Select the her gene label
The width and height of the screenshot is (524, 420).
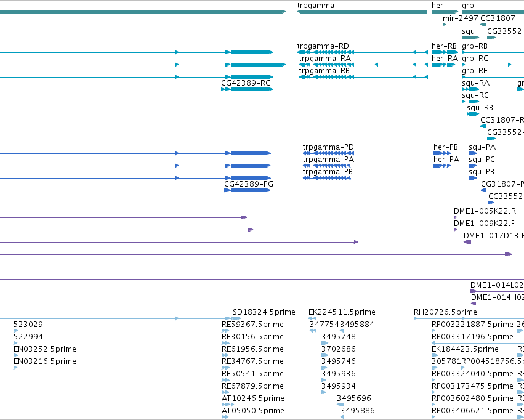(437, 6)
